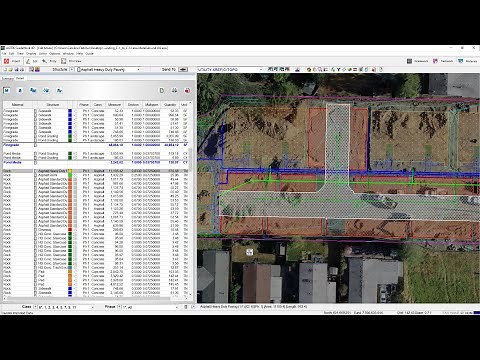Sort by the Material column header

[18, 105]
